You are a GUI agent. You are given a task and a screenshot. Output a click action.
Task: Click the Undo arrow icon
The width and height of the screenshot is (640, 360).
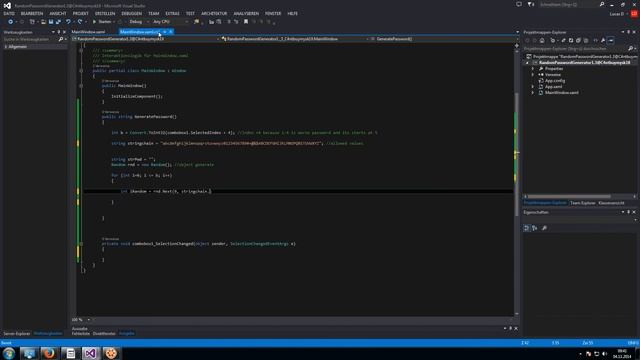click(68, 22)
